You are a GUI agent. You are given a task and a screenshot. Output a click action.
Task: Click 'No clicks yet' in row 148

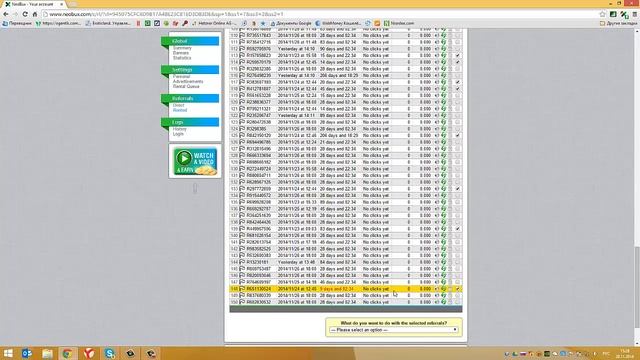376,289
